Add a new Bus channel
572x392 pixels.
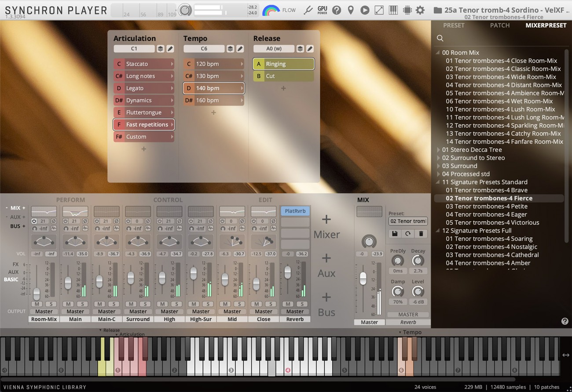[326, 305]
